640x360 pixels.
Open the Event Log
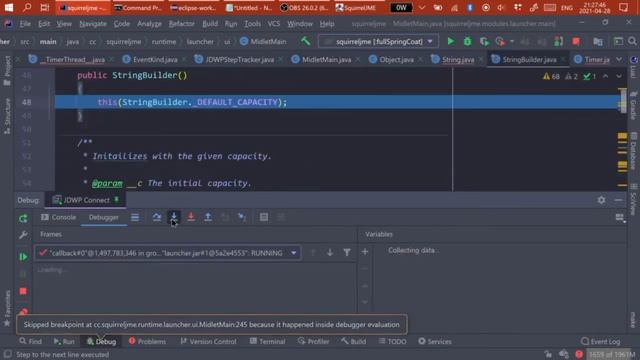click(600, 341)
